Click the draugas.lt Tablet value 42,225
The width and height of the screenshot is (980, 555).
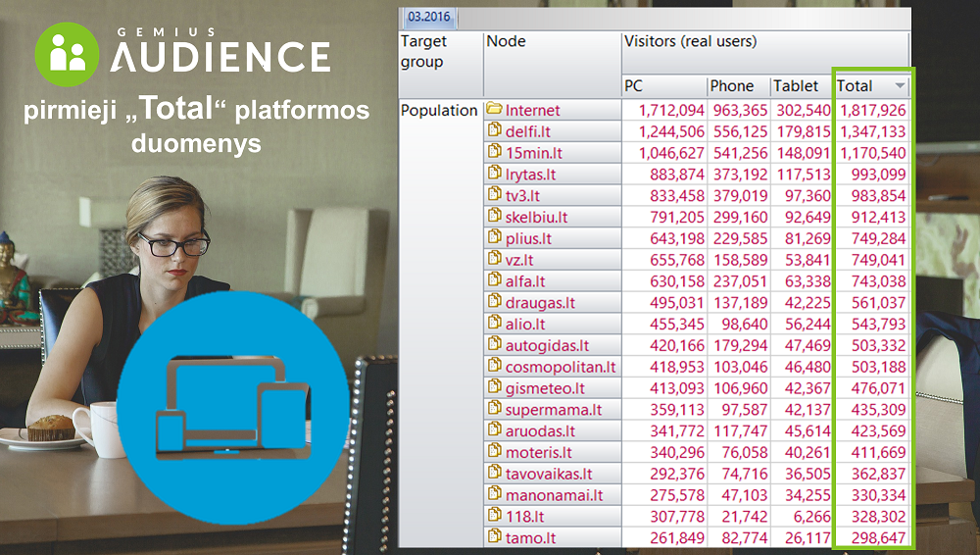(808, 303)
